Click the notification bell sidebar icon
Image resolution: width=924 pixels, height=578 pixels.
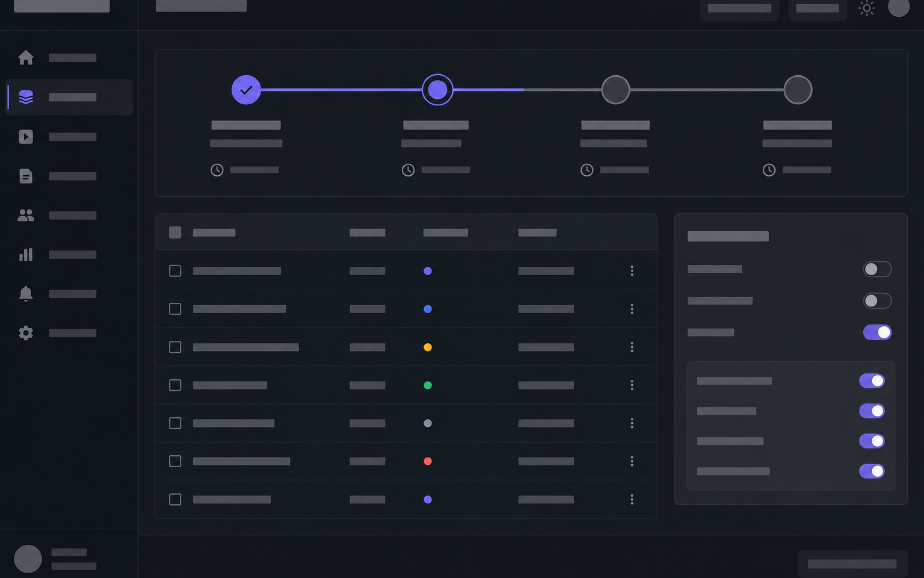pos(26,293)
